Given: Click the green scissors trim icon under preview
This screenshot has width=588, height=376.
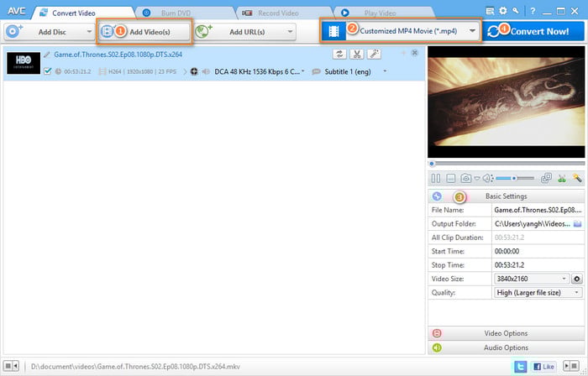Looking at the screenshot, I should (x=562, y=178).
